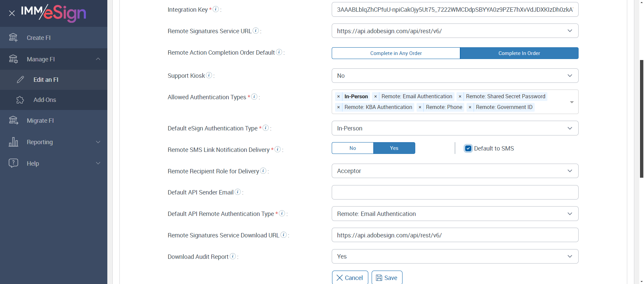
Task: Show info for Download Audit Report
Action: click(x=233, y=256)
